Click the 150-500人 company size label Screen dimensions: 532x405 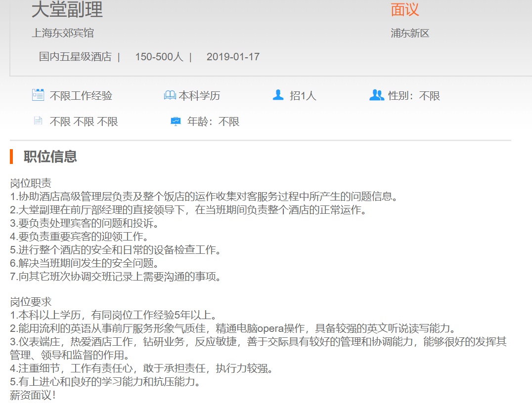159,57
